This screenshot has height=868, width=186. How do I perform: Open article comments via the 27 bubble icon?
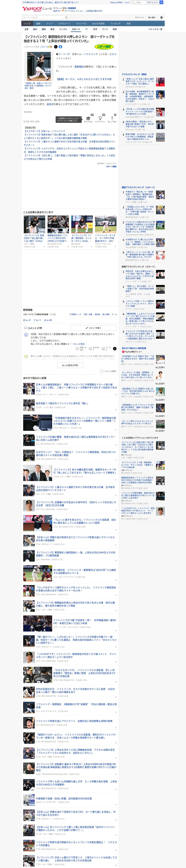point(43,47)
